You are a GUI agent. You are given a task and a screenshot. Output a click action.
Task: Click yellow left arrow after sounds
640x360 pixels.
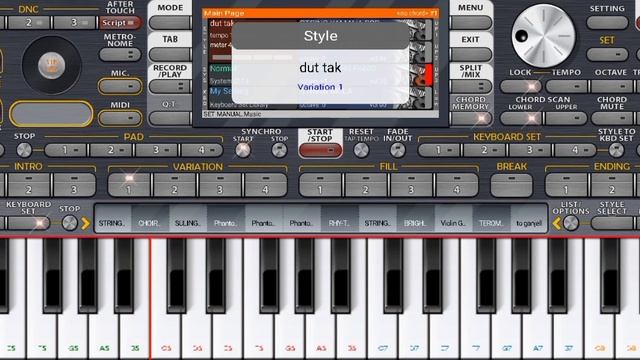tap(556, 223)
